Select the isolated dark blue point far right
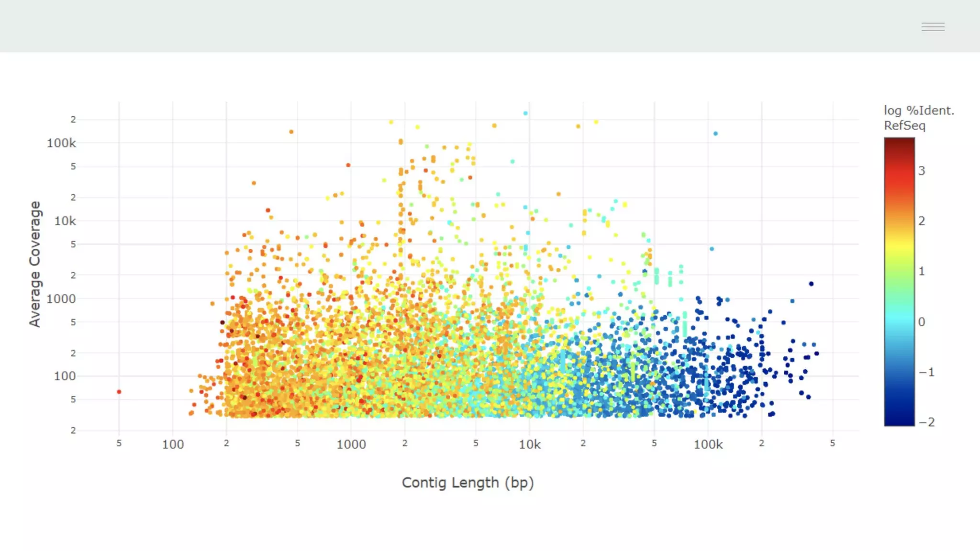 click(811, 284)
